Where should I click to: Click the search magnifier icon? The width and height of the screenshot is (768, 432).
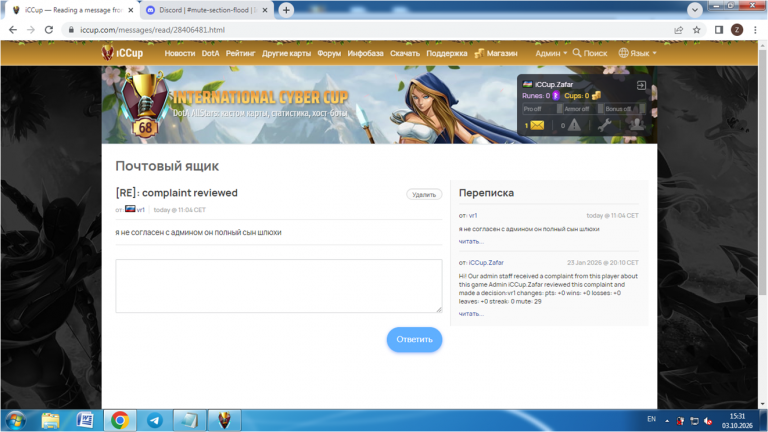(x=576, y=52)
